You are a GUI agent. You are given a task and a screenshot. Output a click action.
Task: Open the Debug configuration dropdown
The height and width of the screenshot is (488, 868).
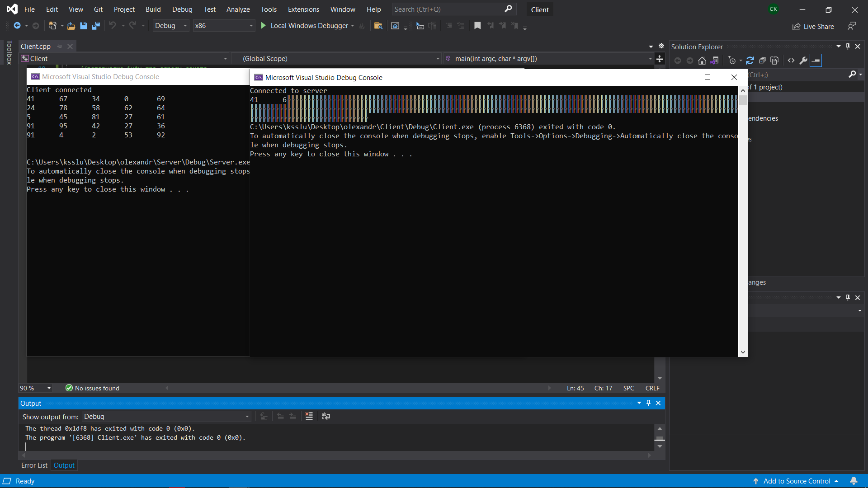(171, 26)
